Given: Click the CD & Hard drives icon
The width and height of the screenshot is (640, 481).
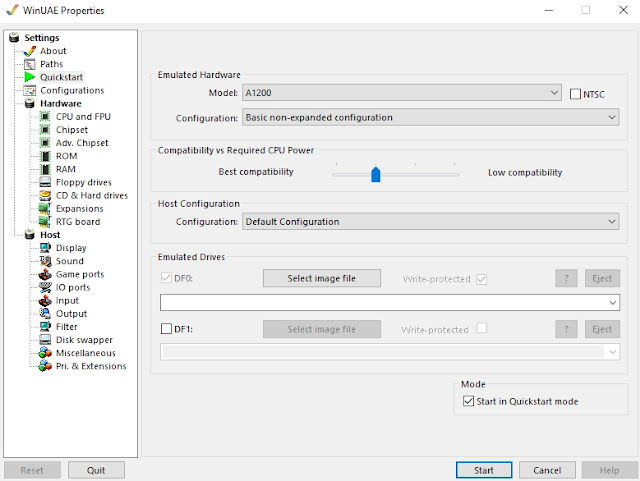Looking at the screenshot, I should tap(45, 195).
